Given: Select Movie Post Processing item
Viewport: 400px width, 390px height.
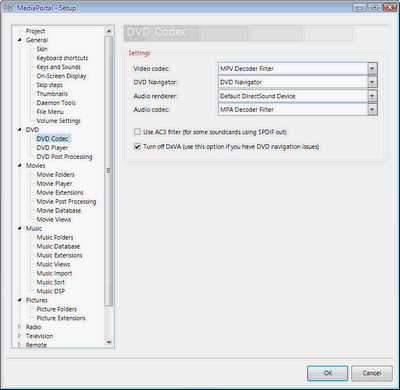Looking at the screenshot, I should click(x=66, y=202).
